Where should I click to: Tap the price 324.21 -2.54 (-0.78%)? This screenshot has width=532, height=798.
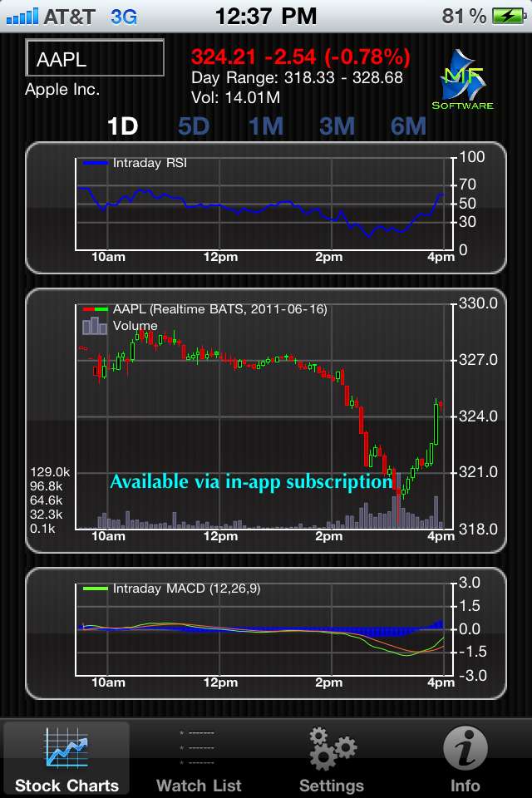300,57
